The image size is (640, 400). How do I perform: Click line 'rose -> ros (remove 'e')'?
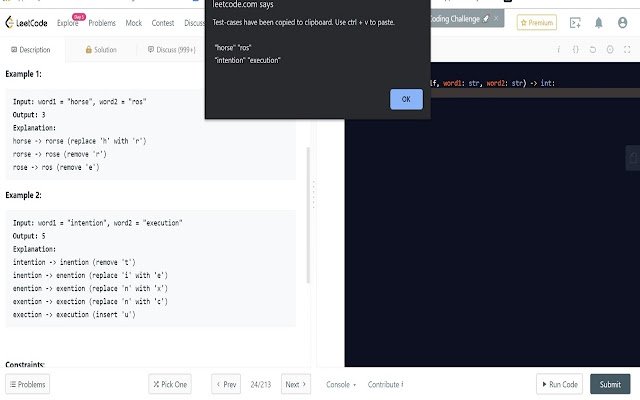[56, 167]
